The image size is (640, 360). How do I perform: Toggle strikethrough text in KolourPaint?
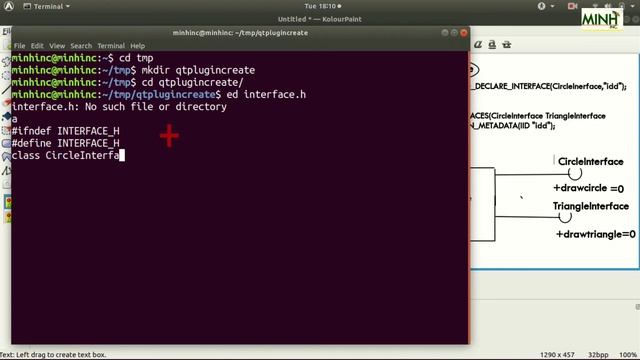507,44
